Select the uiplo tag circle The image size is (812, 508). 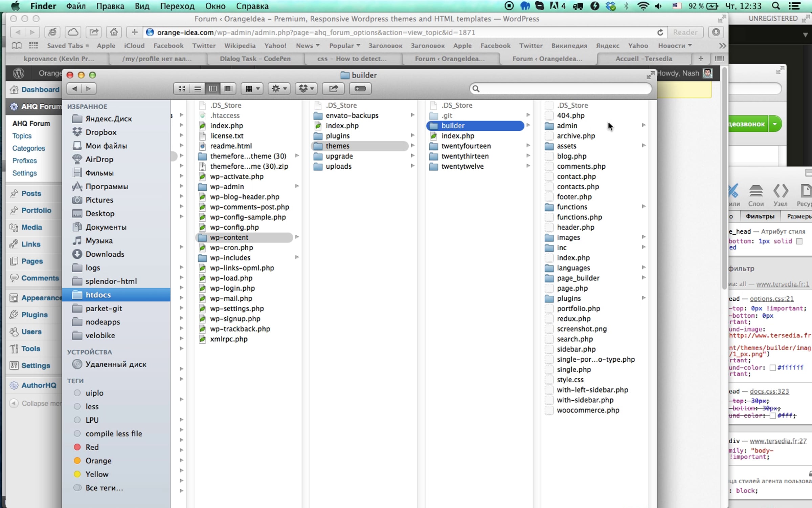77,393
